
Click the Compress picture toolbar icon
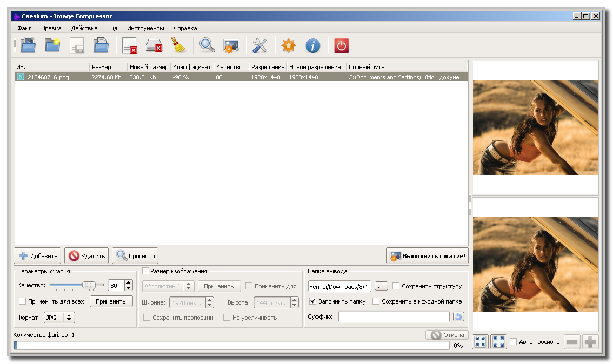(x=231, y=45)
